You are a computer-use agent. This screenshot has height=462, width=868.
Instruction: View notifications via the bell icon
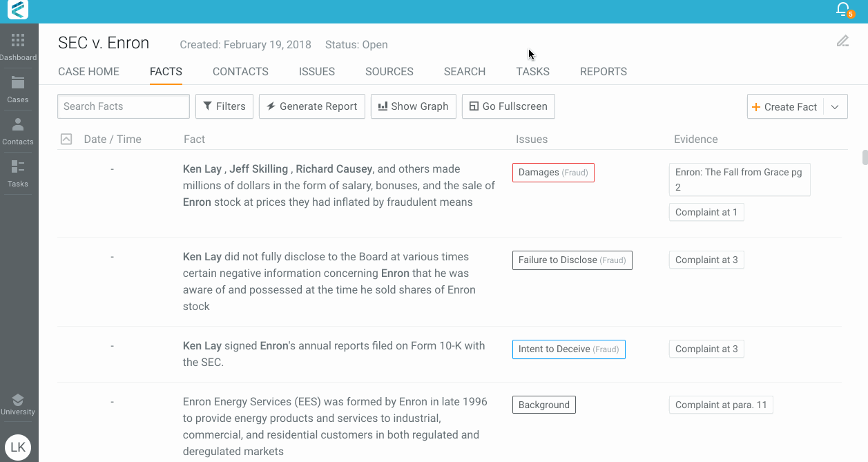click(842, 10)
